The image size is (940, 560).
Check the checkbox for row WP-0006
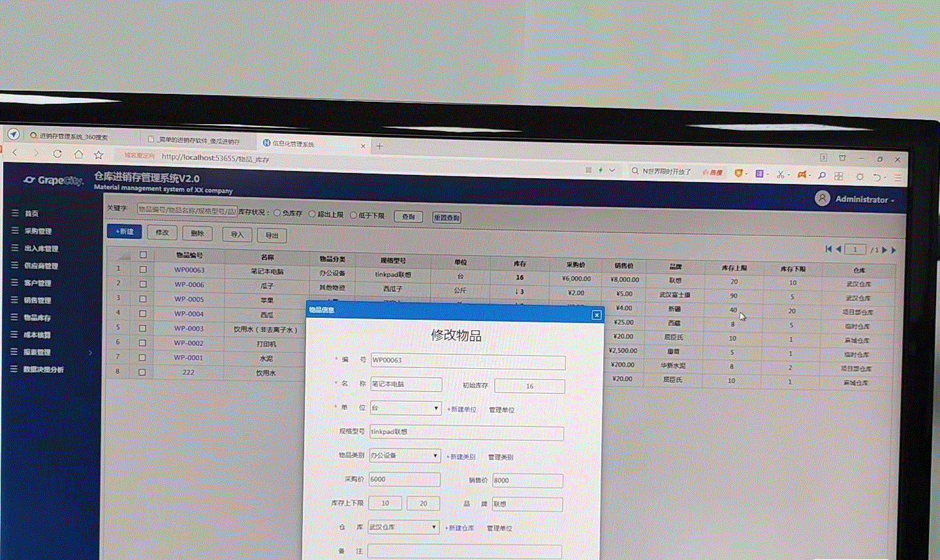point(142,284)
